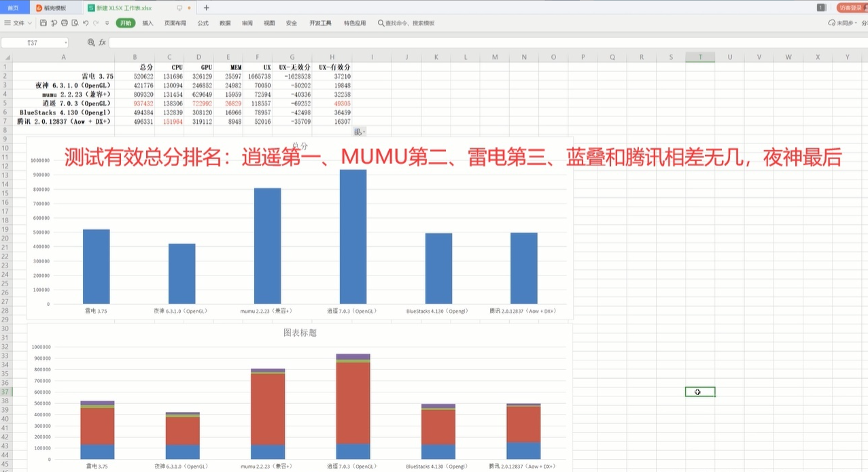868x472 pixels.
Task: Click the Save icon in quick toolbar
Action: point(44,23)
